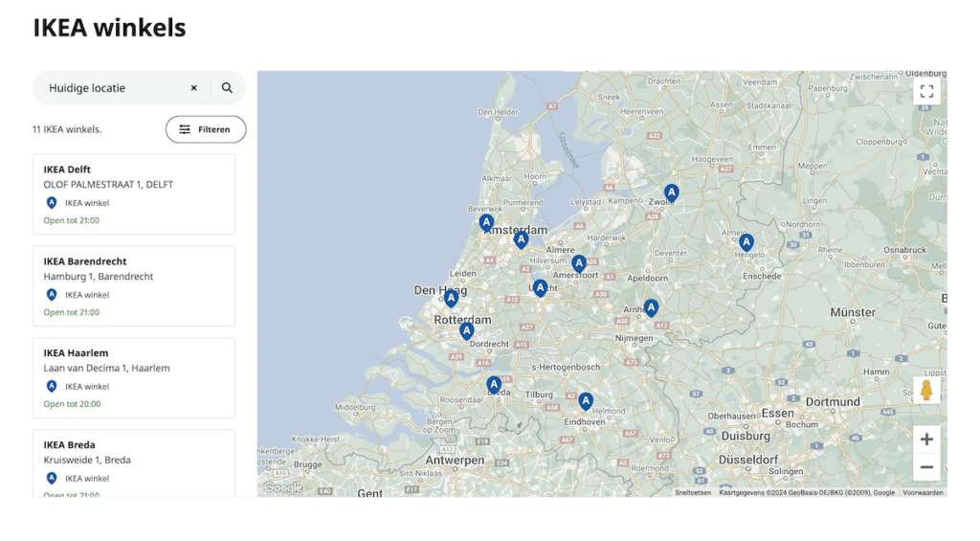Viewport: 980px width, 541px height.
Task: Click the magnifier search icon
Action: click(x=227, y=88)
